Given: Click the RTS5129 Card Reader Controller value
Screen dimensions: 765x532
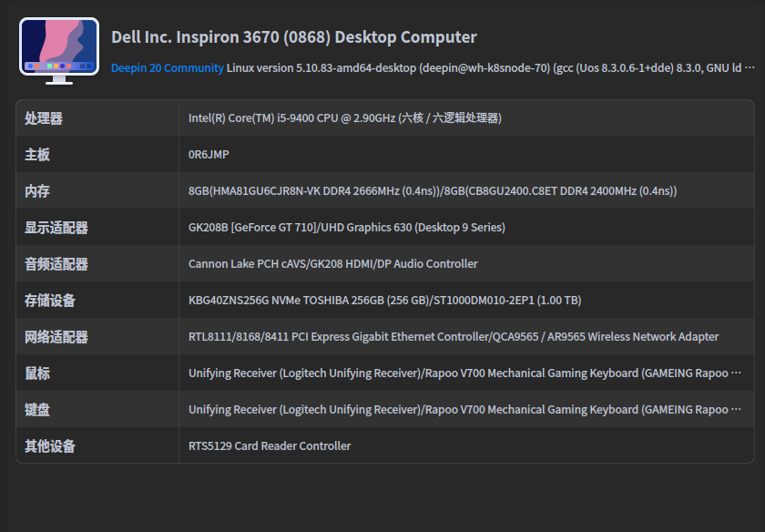Looking at the screenshot, I should pyautogui.click(x=270, y=446).
